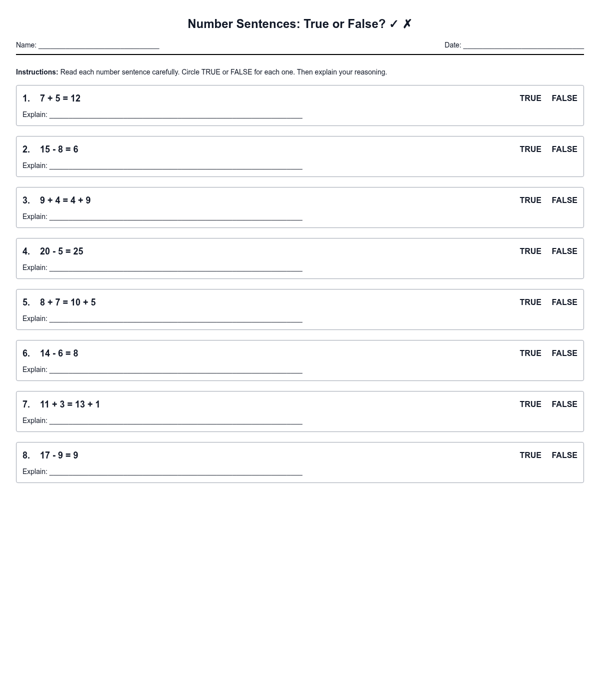
Task: Click the checkmark symbol in the title
Action: [393, 24]
